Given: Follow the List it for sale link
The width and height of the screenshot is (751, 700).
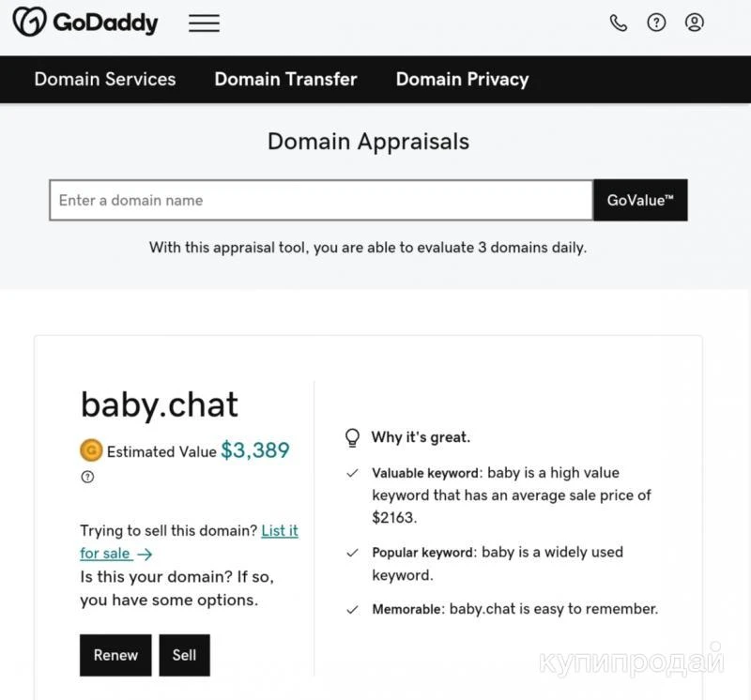Looking at the screenshot, I should [x=279, y=531].
